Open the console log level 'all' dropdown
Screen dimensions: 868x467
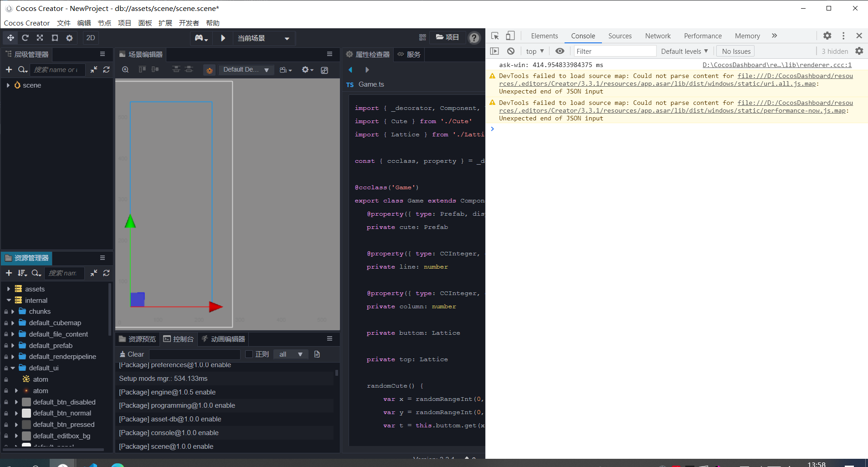291,354
